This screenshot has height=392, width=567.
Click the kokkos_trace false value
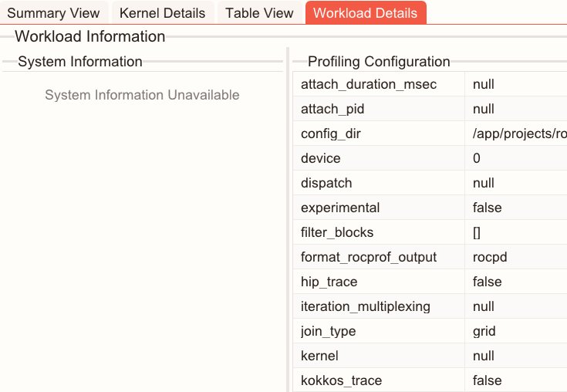(487, 380)
